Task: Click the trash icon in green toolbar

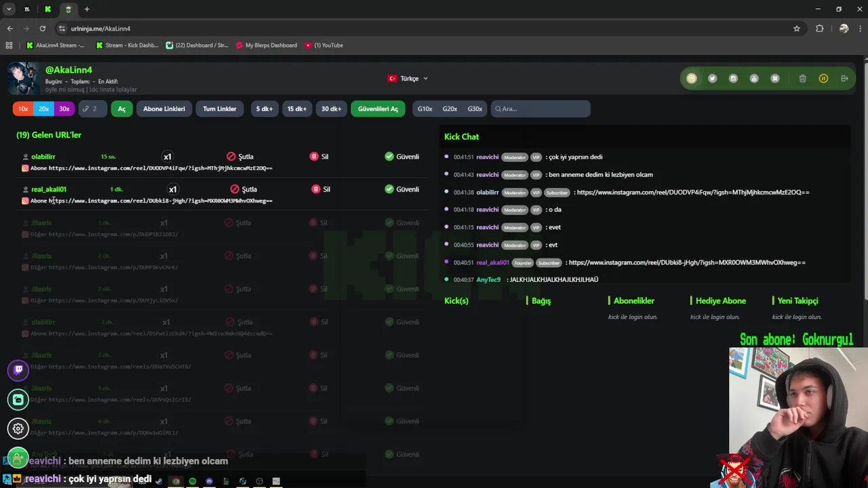Action: coord(802,79)
